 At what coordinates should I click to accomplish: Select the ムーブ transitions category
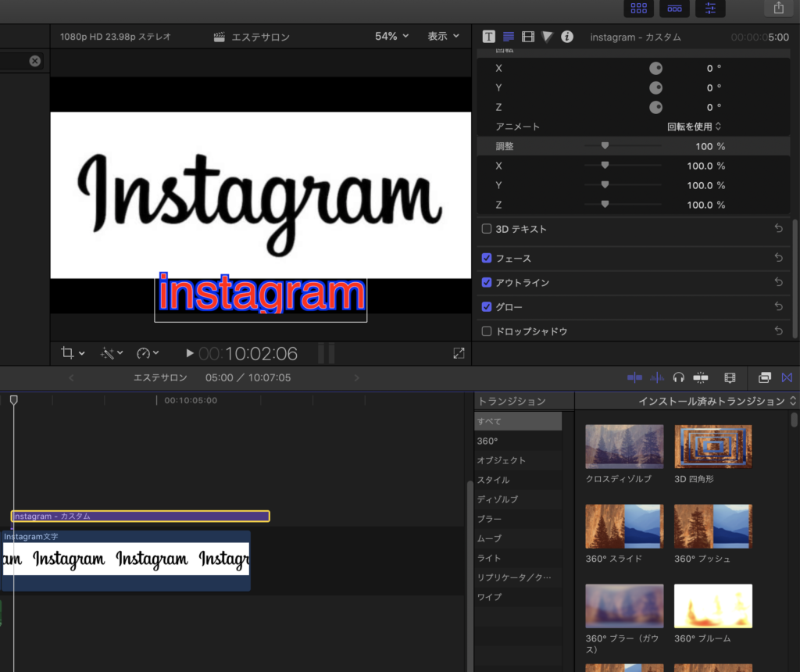point(518,538)
